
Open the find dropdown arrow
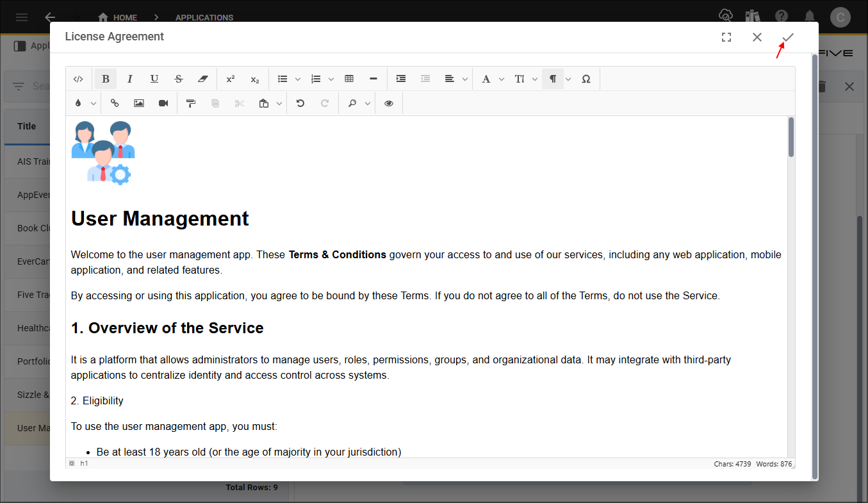pos(368,104)
